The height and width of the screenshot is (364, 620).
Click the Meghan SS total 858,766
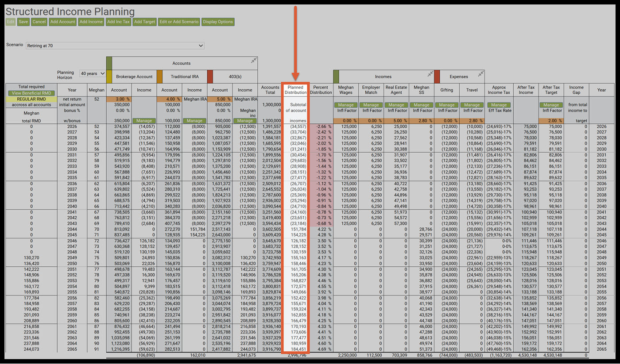pyautogui.click(x=425, y=355)
